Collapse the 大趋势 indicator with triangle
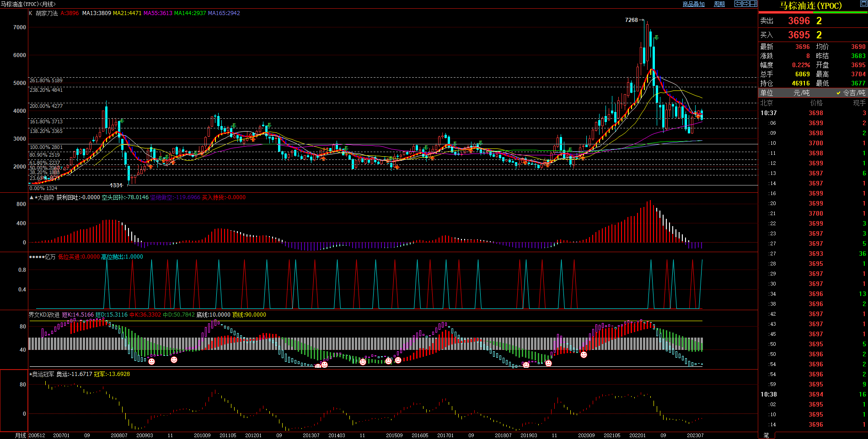This screenshot has height=439, width=868. pyautogui.click(x=31, y=197)
